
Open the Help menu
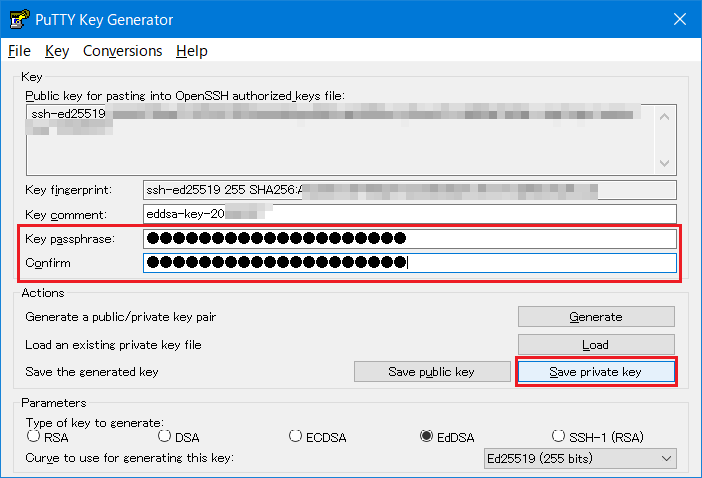pos(191,51)
